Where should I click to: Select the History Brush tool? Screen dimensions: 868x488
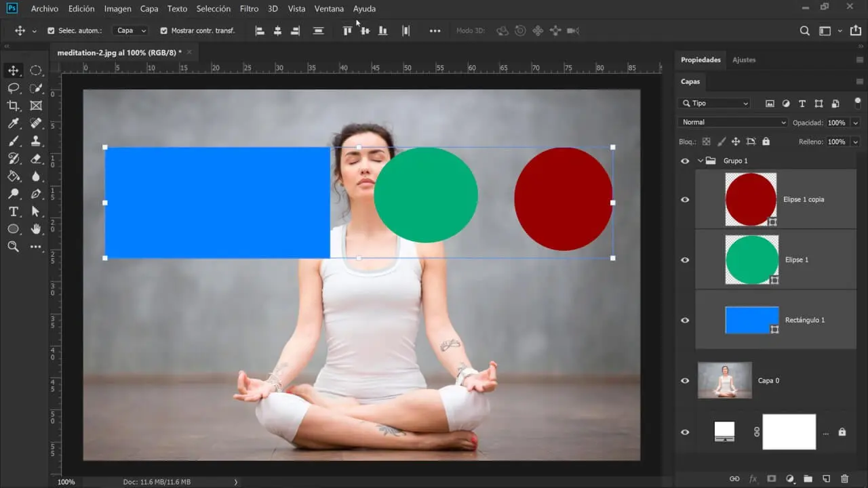13,159
